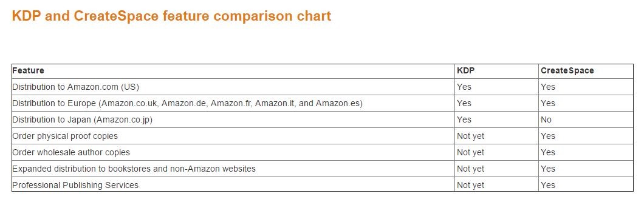The height and width of the screenshot is (222, 644).
Task: Click Order wholesale author copies cell
Action: pyautogui.click(x=233, y=153)
